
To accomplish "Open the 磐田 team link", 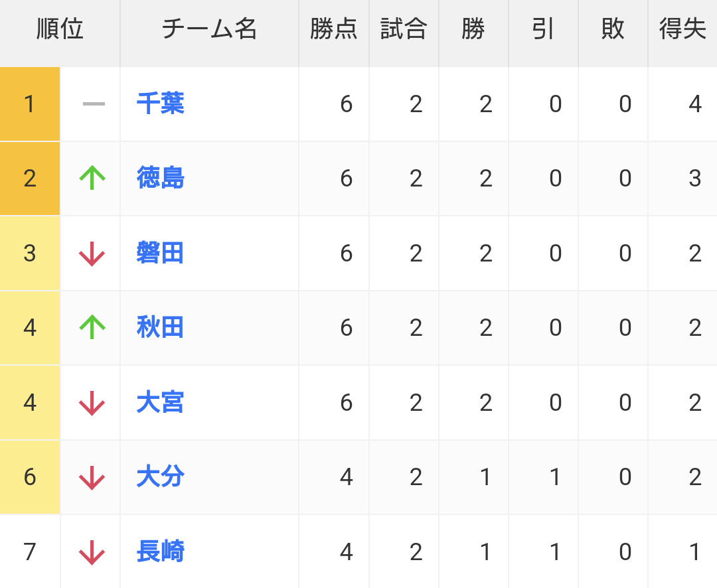I will (x=160, y=253).
